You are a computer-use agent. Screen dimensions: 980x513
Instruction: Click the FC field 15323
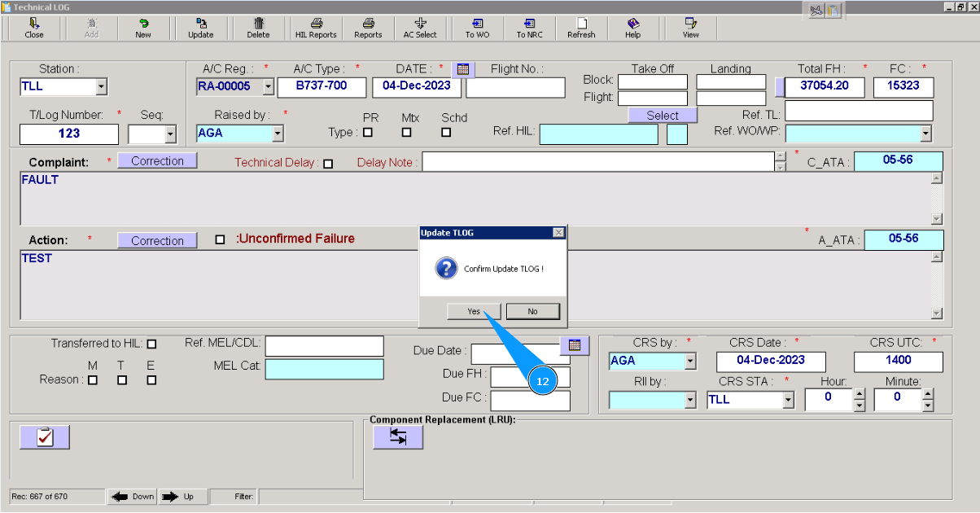tap(903, 87)
